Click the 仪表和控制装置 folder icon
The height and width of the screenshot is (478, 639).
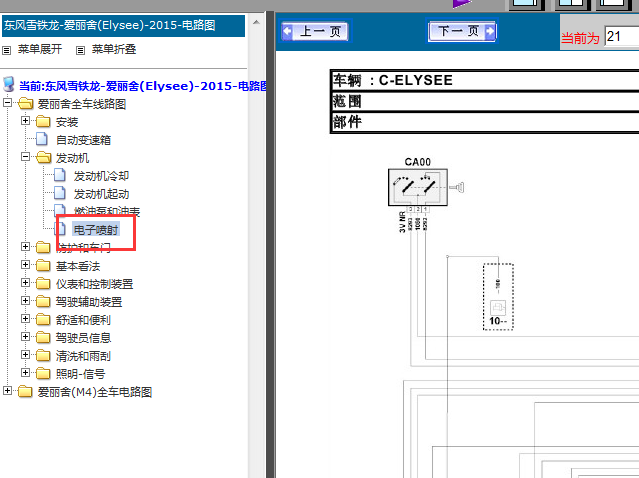pos(43,283)
